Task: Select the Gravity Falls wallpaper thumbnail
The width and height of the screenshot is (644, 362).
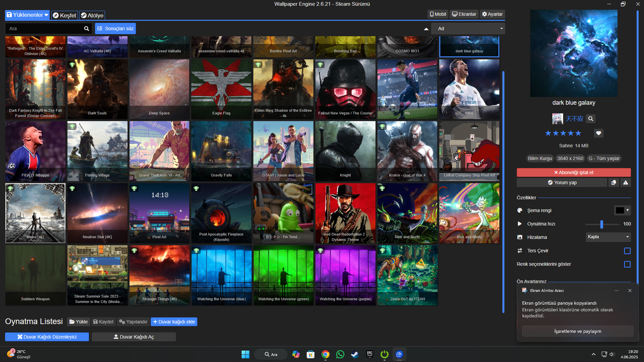Action: 221,151
